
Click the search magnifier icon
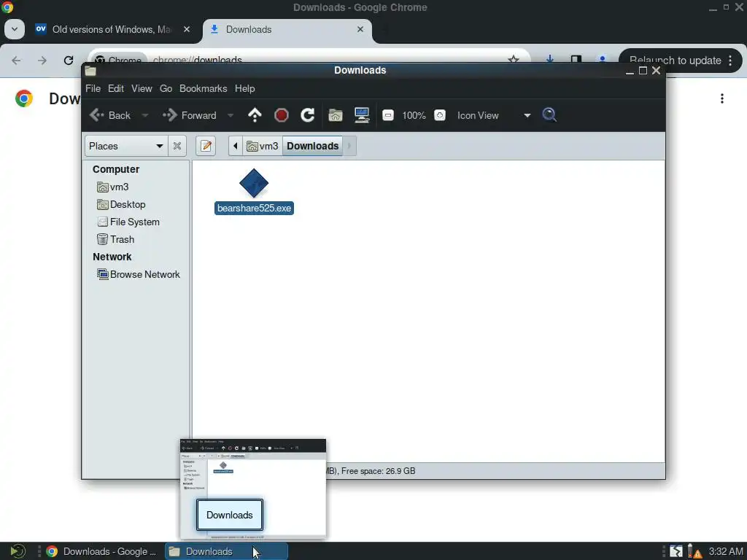point(549,114)
